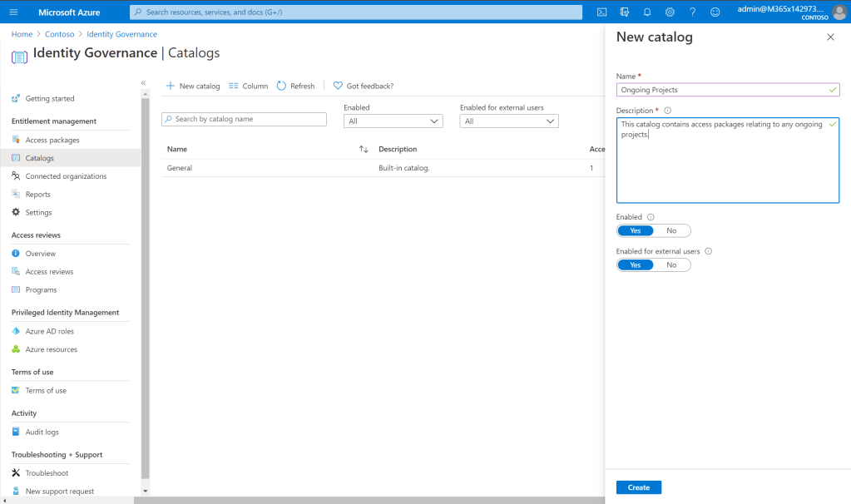
Task: Open the hamburger portal menu
Action: click(x=13, y=12)
